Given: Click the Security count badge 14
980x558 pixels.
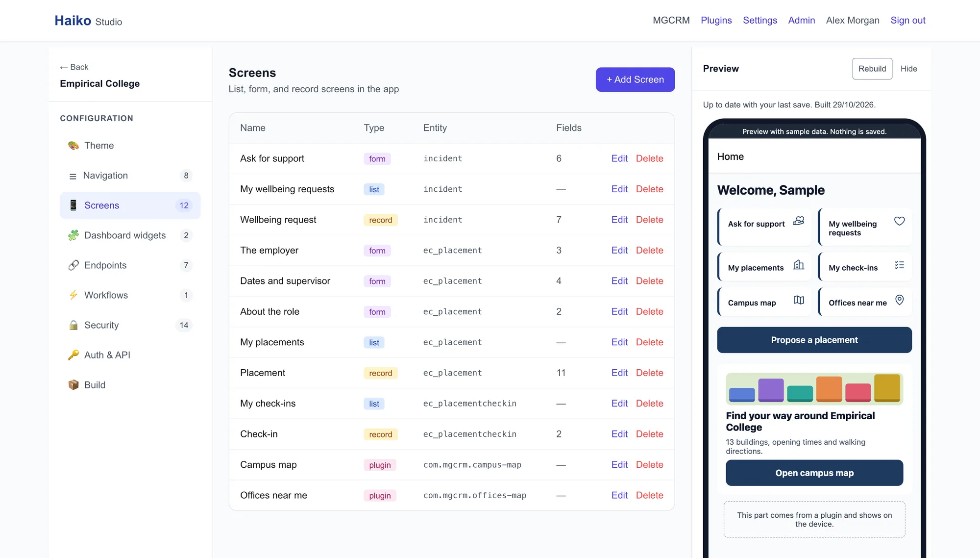Looking at the screenshot, I should 184,325.
